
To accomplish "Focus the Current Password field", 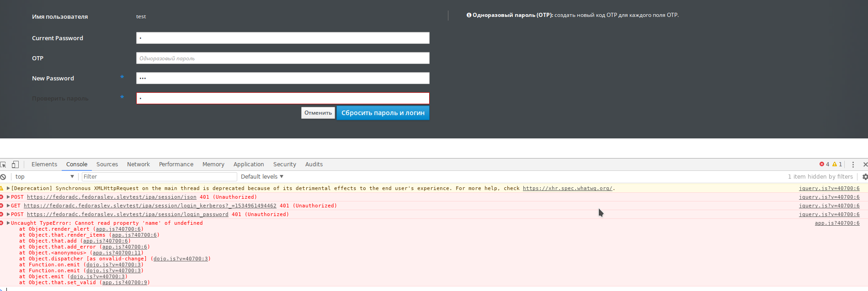I will click(x=283, y=38).
